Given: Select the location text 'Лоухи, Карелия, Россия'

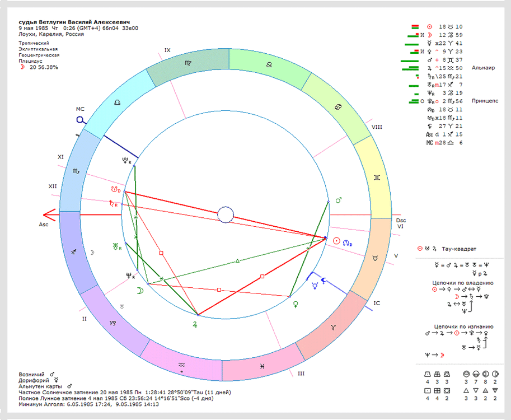Looking at the screenshot, I should tap(51, 34).
